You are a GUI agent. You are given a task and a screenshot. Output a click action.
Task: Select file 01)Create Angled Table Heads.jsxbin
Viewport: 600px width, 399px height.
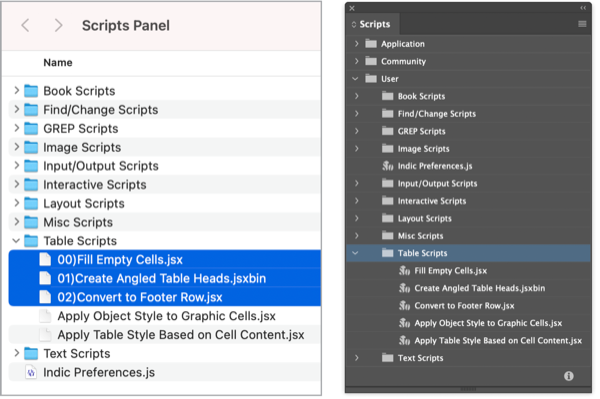pos(165,278)
